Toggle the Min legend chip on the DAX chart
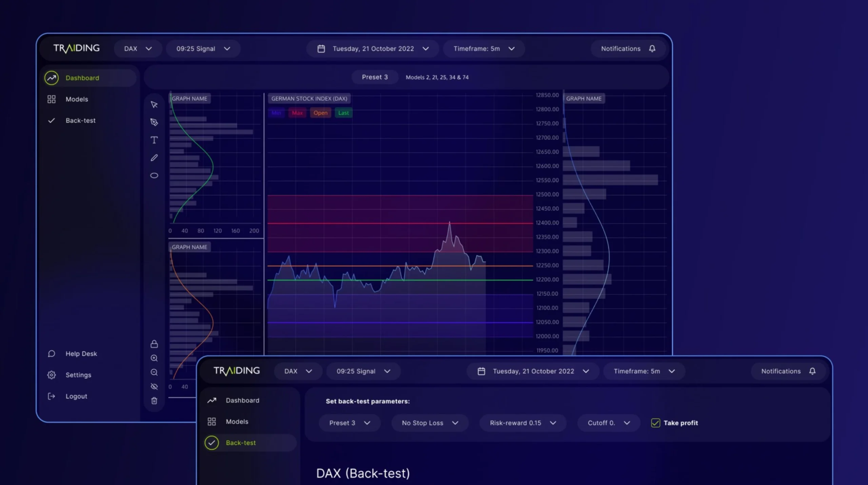The width and height of the screenshot is (868, 485). tap(276, 113)
